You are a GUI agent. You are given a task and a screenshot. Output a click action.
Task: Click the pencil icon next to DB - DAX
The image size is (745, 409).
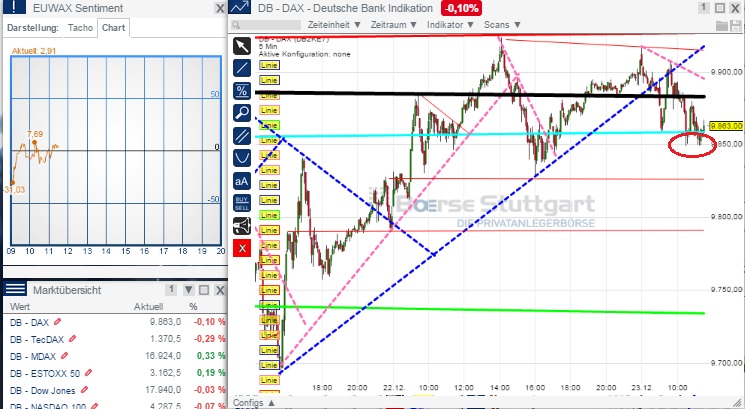click(x=57, y=322)
